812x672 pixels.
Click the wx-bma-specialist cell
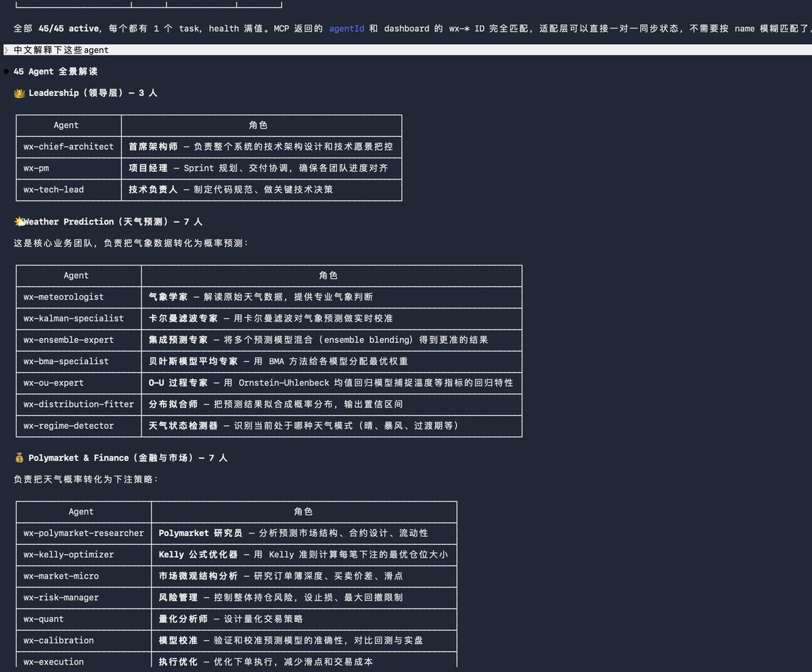(78, 361)
